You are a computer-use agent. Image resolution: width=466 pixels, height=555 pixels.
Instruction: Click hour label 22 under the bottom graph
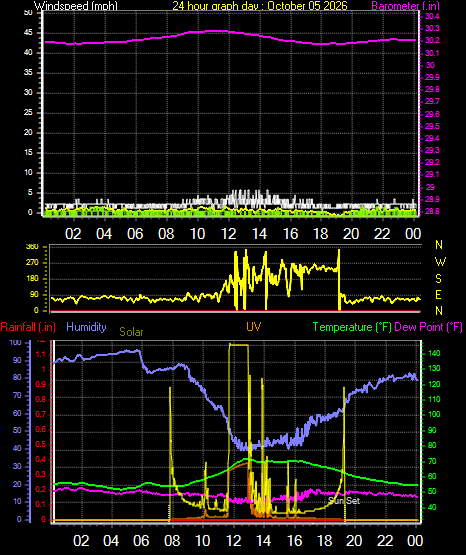[x=385, y=541]
